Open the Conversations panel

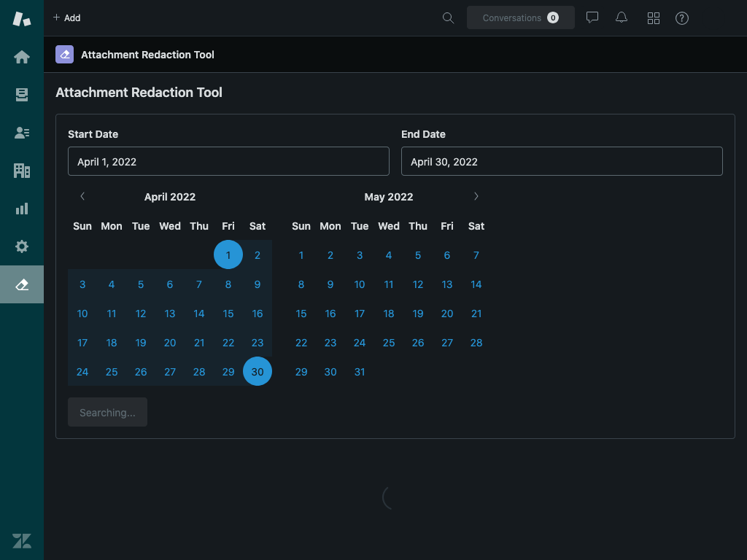520,17
